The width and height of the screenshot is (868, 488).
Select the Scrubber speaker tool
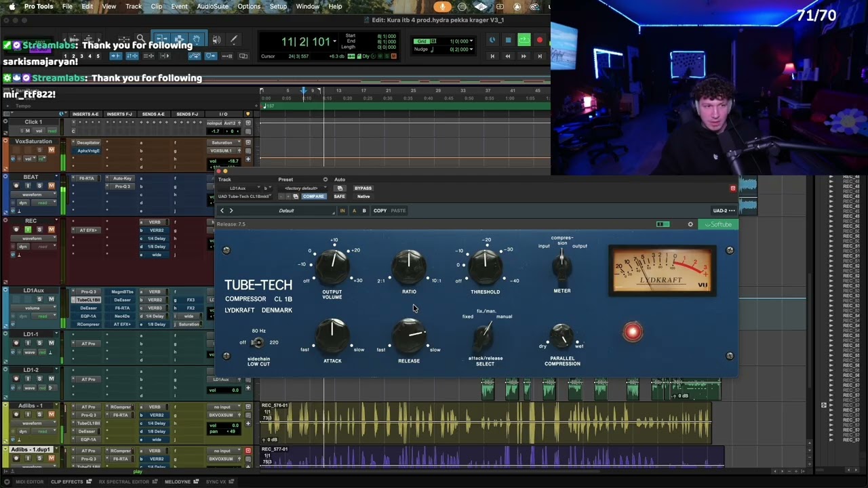[x=216, y=39]
